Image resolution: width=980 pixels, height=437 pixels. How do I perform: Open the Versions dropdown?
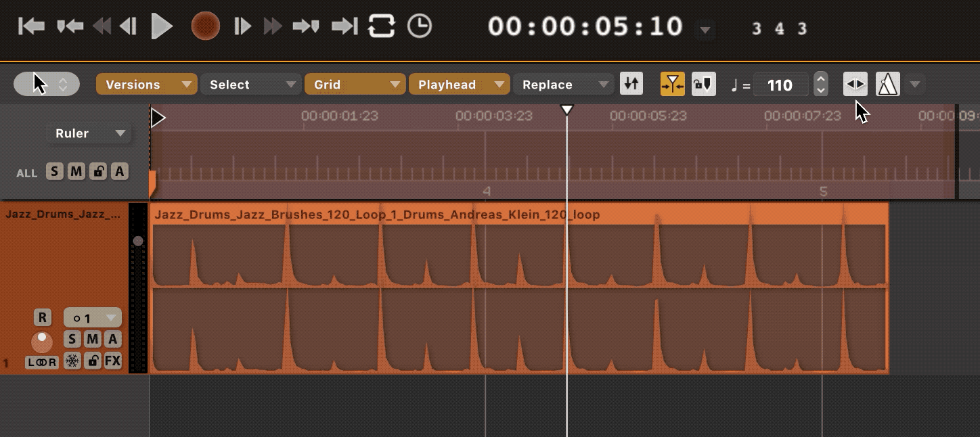click(x=147, y=85)
